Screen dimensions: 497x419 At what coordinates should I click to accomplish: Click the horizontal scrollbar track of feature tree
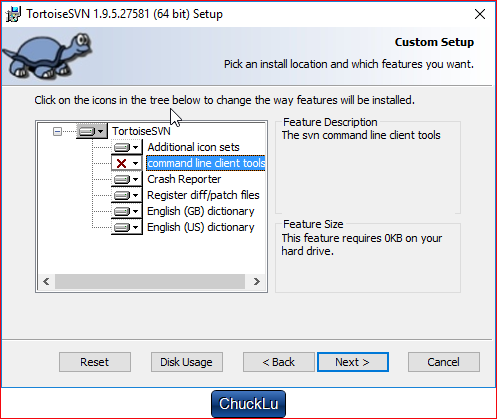tap(150, 282)
